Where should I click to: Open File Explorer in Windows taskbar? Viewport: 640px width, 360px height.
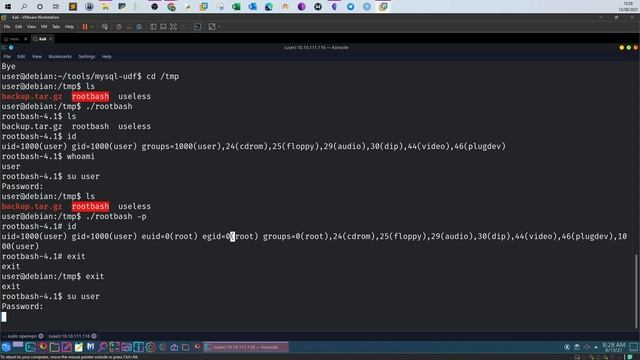106,7
